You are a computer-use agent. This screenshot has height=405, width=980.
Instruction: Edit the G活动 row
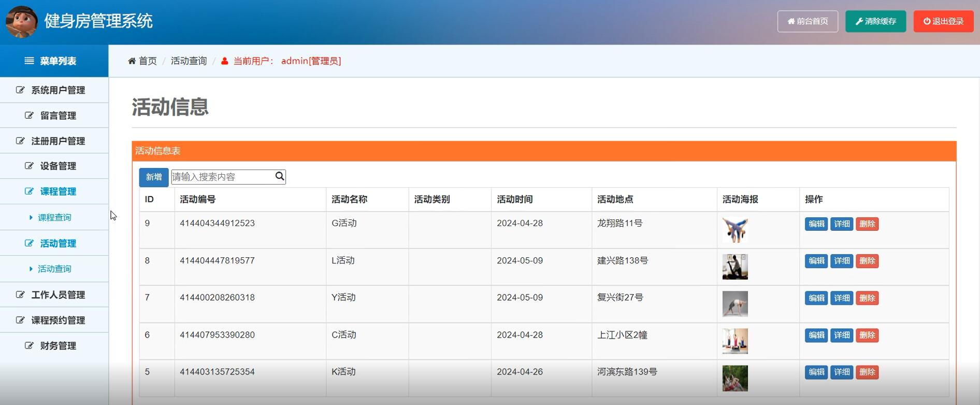point(816,224)
